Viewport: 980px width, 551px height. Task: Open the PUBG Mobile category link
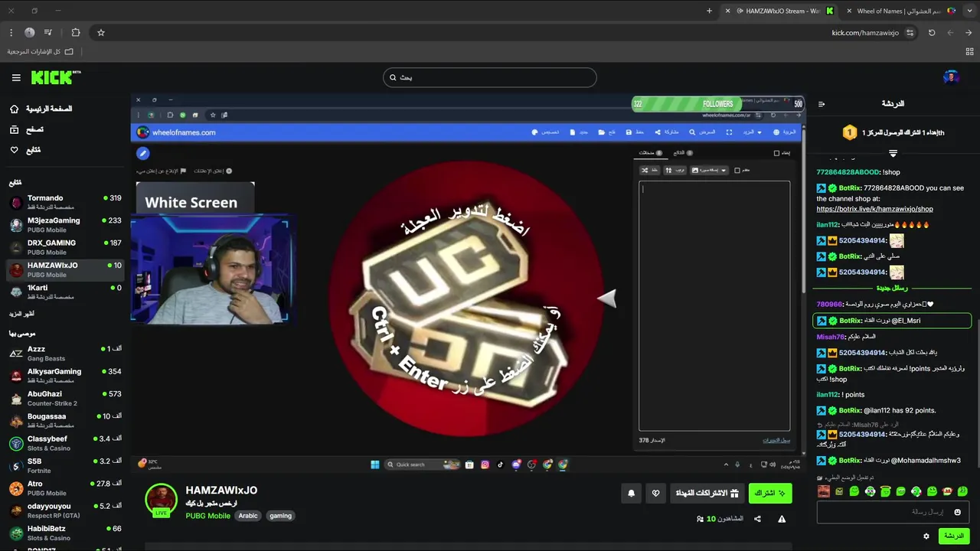(x=207, y=516)
